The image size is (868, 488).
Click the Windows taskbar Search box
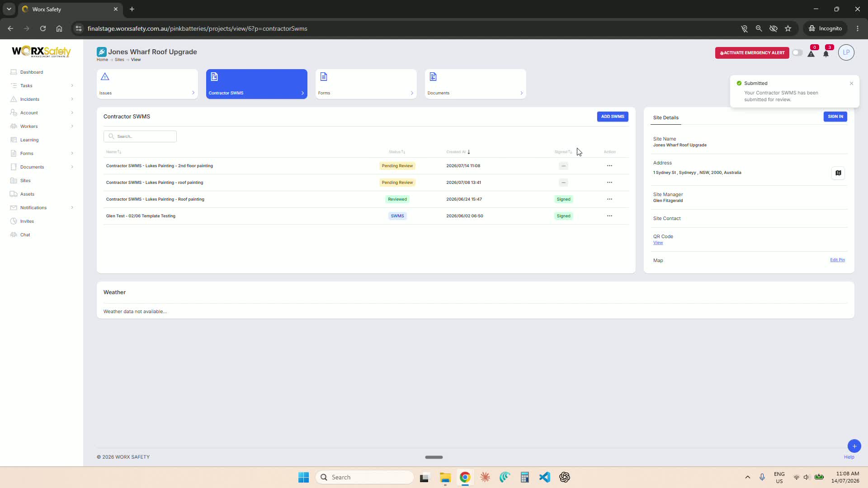click(365, 477)
